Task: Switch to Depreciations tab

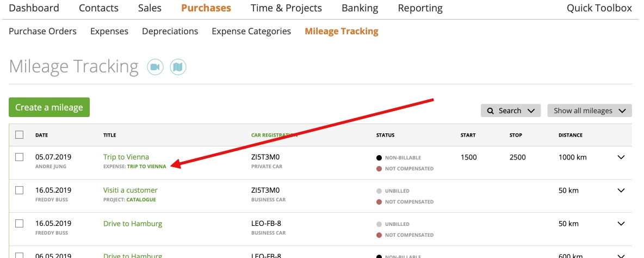Action: 170,31
